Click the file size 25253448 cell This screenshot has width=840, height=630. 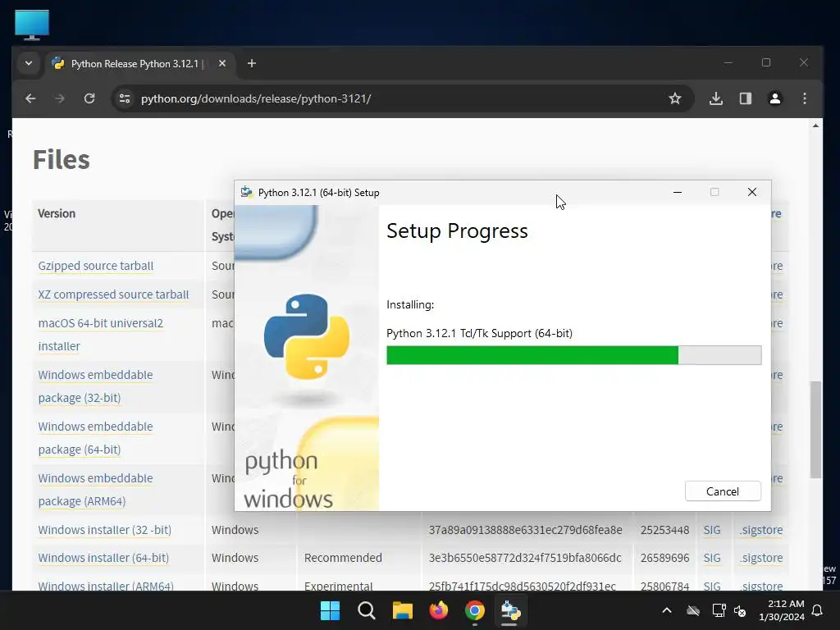[x=664, y=530]
